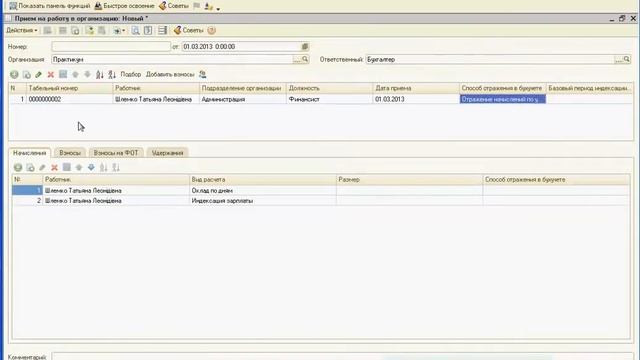This screenshot has height=360, width=640.
Task: Click the 'Вид расчета' column header
Action: coord(263,180)
